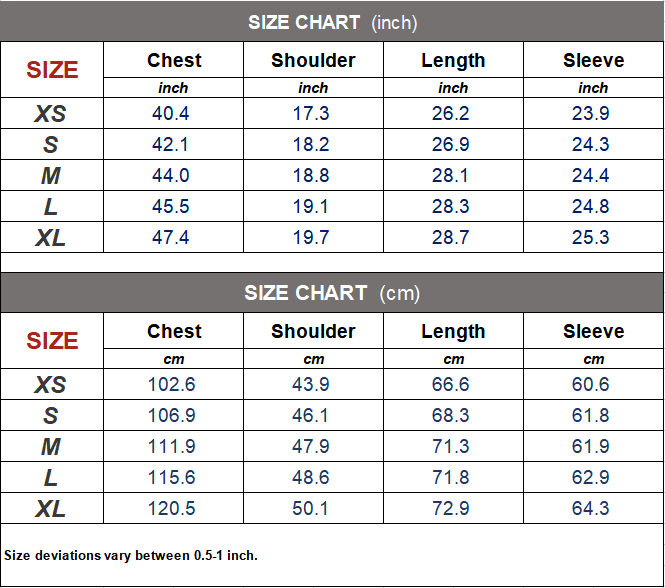Select the length cell showing 66.6
The width and height of the screenshot is (665, 588).
tap(451, 385)
